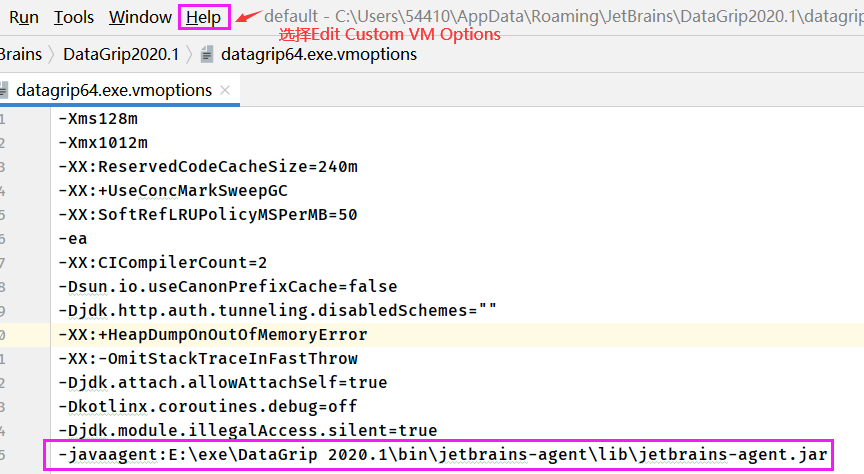Click the -Xmx1012m line
This screenshot has width=864, height=474.
[x=103, y=143]
